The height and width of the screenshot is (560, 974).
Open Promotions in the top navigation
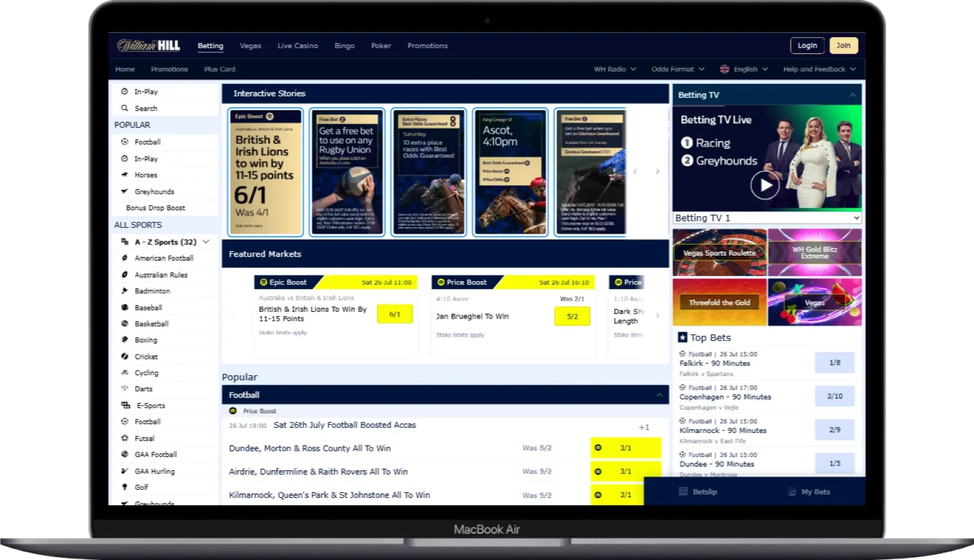pyautogui.click(x=427, y=46)
